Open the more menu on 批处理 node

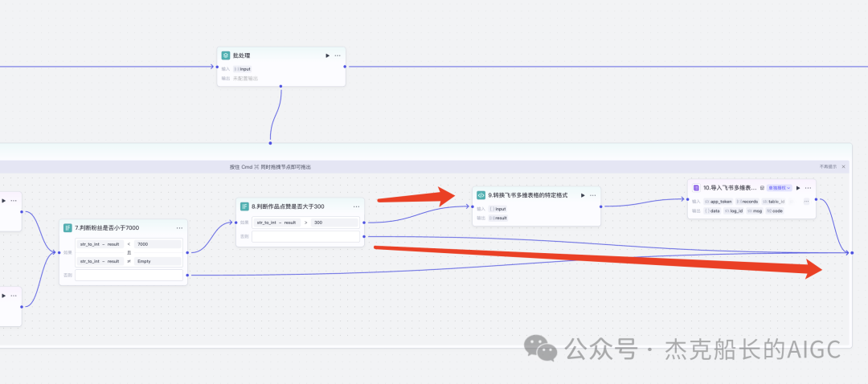tap(338, 56)
